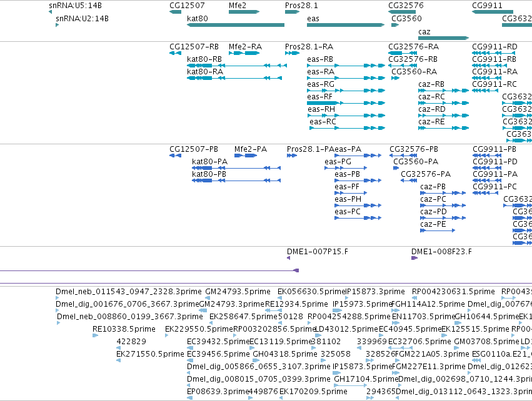The image size is (532, 401).
Task: Select the eas gene bar
Action: 346,25
